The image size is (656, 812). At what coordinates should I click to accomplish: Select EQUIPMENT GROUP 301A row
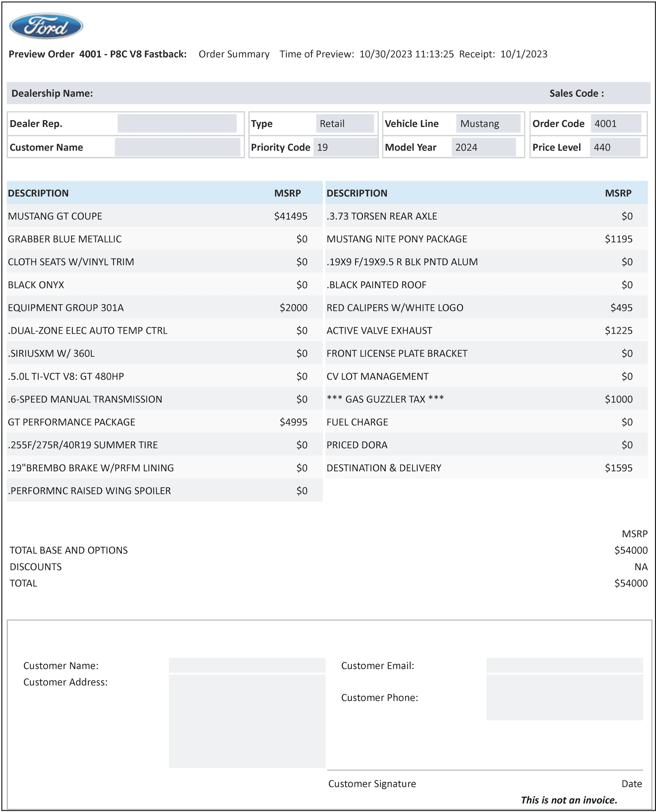point(164,307)
